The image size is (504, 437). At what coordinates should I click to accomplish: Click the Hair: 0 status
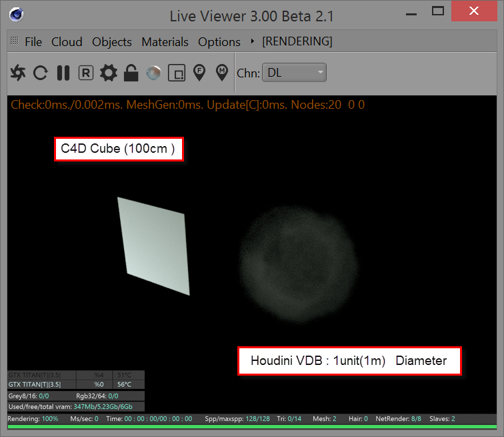(358, 419)
